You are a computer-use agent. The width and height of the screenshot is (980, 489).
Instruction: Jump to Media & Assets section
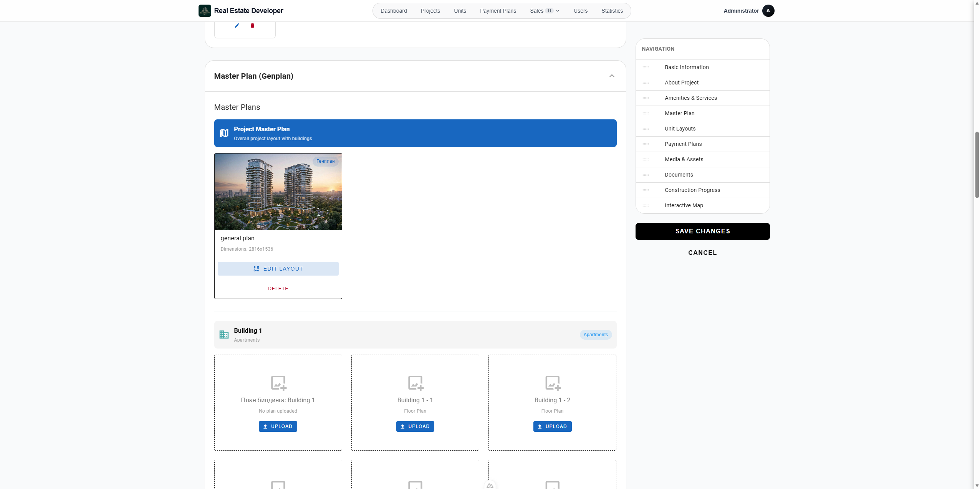(702, 160)
